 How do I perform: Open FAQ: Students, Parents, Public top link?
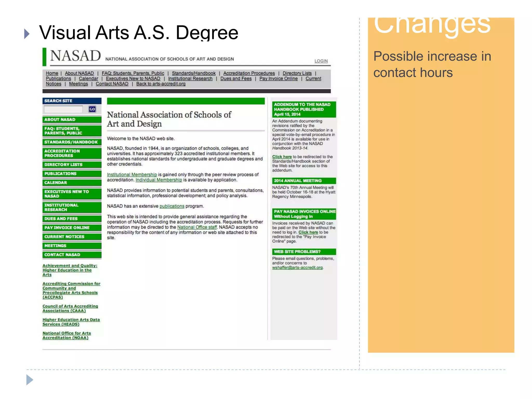[x=133, y=73]
